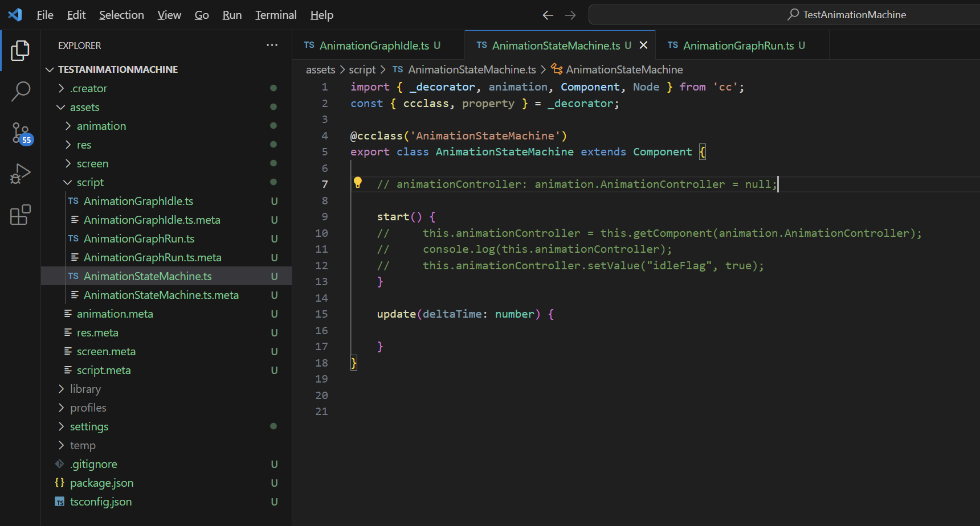Viewport: 980px width, 526px height.
Task: Open the Extensions view icon
Action: point(20,215)
